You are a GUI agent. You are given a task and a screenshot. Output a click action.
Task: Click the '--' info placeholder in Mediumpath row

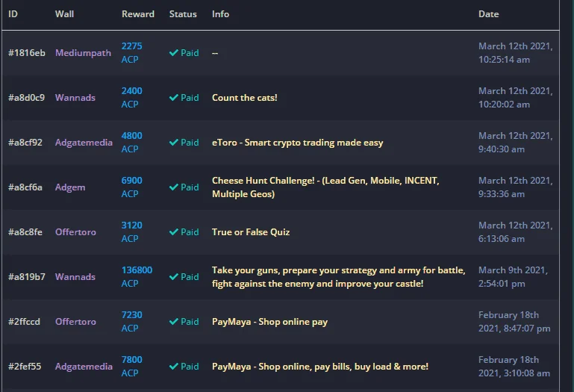coord(215,53)
